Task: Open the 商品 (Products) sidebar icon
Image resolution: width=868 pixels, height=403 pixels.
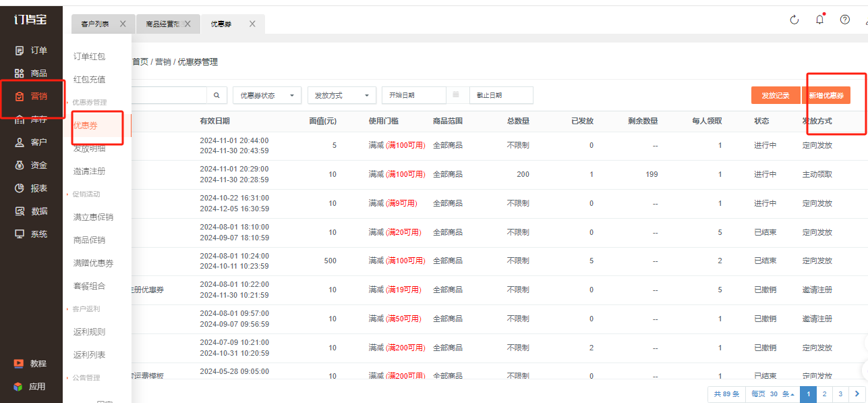Action: 20,74
